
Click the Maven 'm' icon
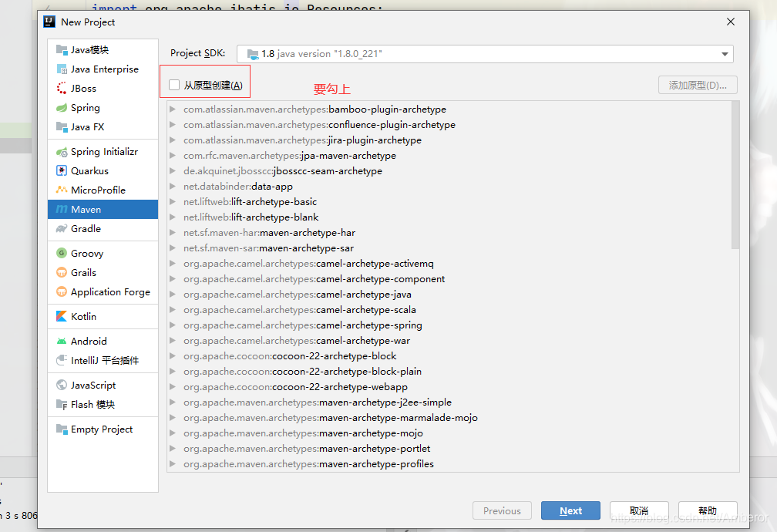62,209
